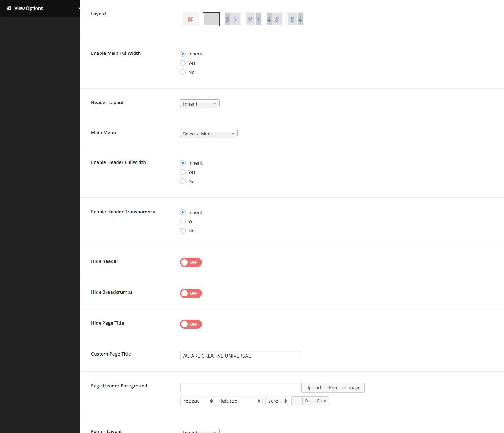Image resolution: width=504 pixels, height=433 pixels.
Task: Open the View Options menu item
Action: [28, 8]
